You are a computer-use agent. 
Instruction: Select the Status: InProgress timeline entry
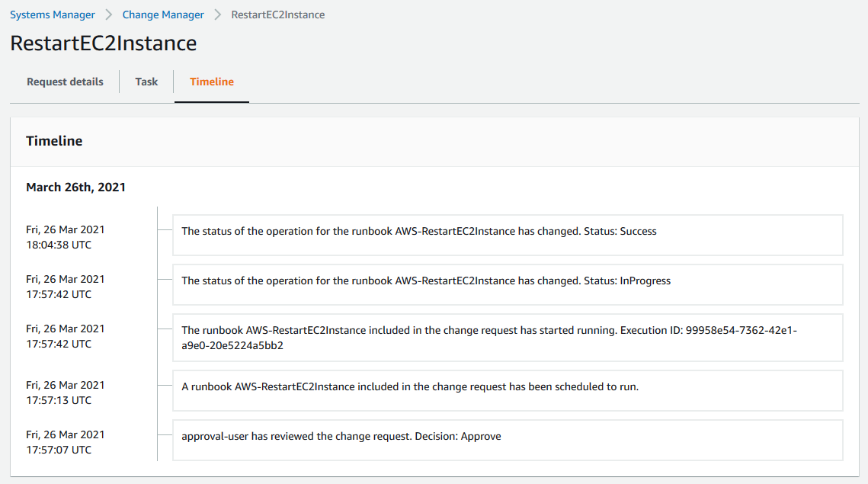coord(508,284)
